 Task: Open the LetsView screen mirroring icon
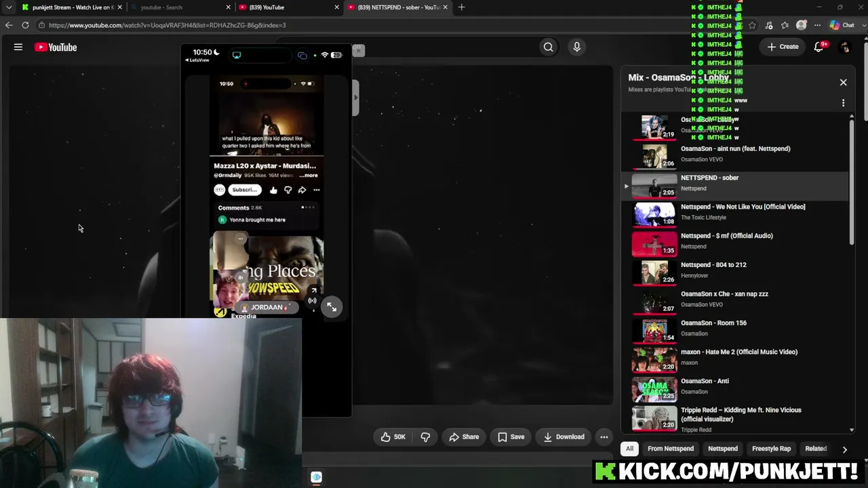point(237,56)
